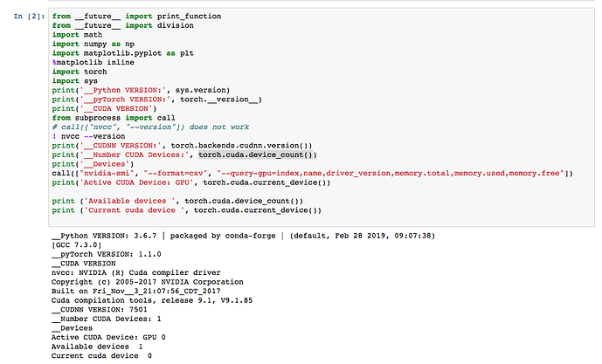The height and width of the screenshot is (364, 602).
Task: Click the pyTorch VERSION: 1.1.0 output line
Action: (107, 254)
